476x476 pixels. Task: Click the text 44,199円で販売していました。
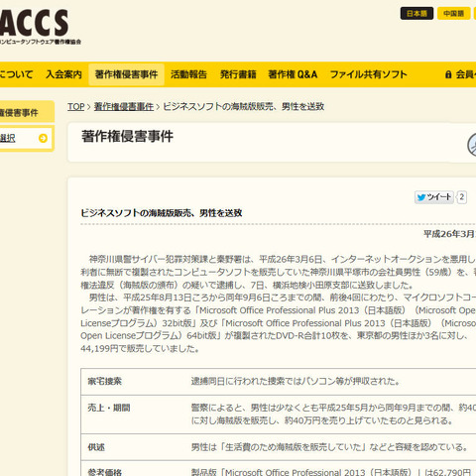(140, 349)
